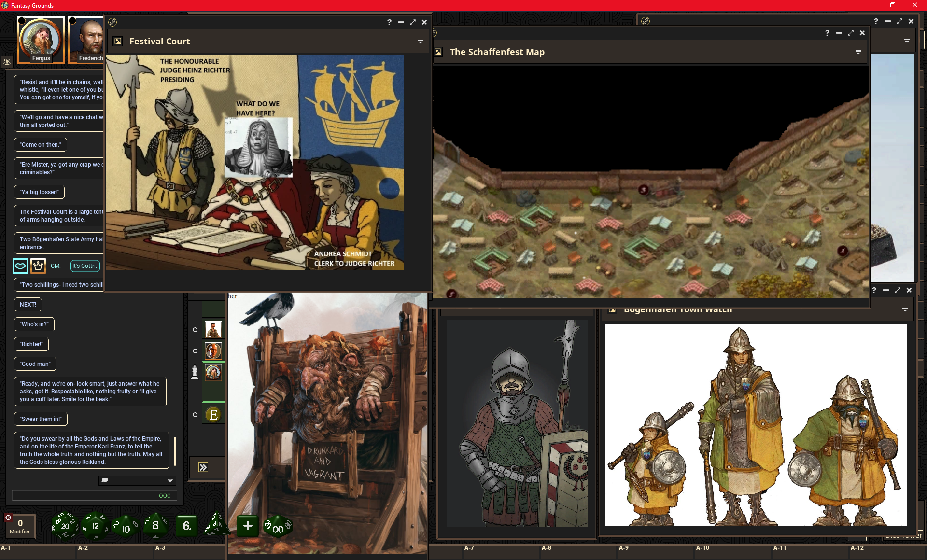Click the "Swear them in!" chat message

tap(41, 419)
